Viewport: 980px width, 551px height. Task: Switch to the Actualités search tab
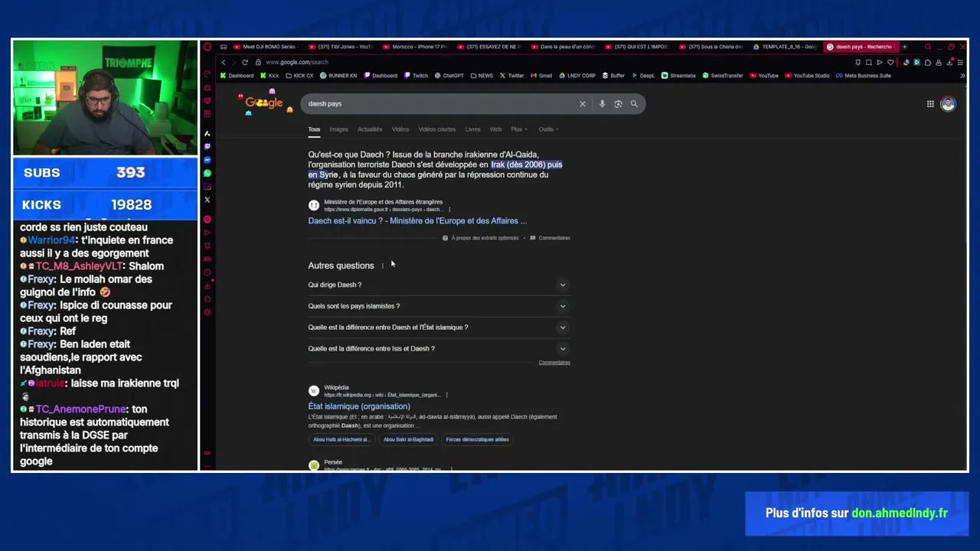[x=370, y=129]
